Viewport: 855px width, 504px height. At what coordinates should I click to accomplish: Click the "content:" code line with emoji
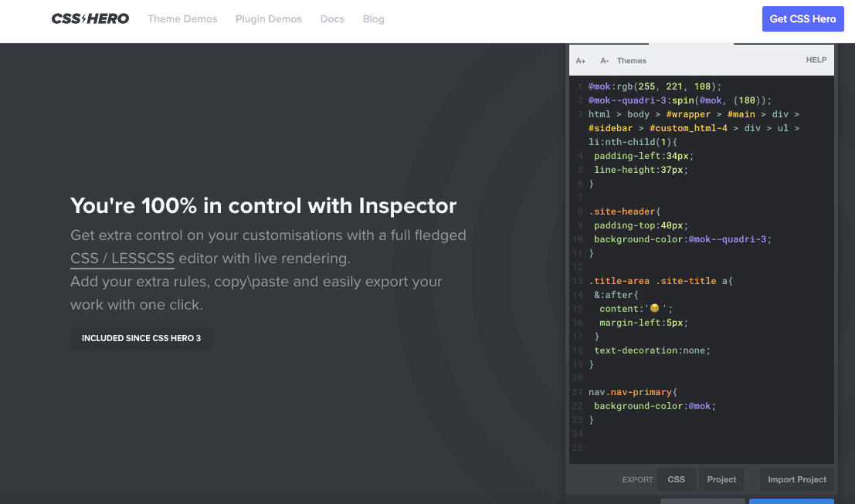click(x=636, y=309)
